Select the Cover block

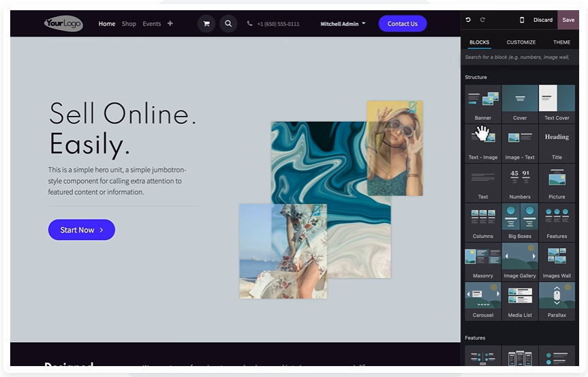(x=520, y=103)
